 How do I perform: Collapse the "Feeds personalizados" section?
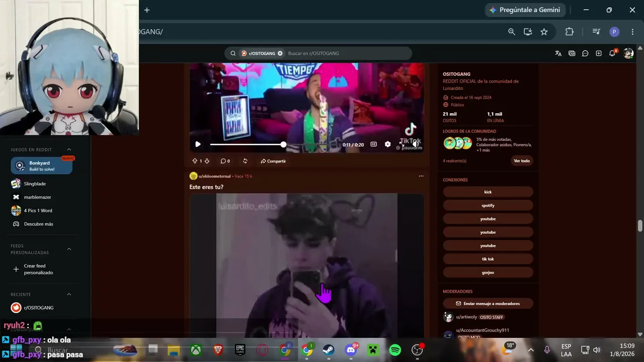pos(69,249)
